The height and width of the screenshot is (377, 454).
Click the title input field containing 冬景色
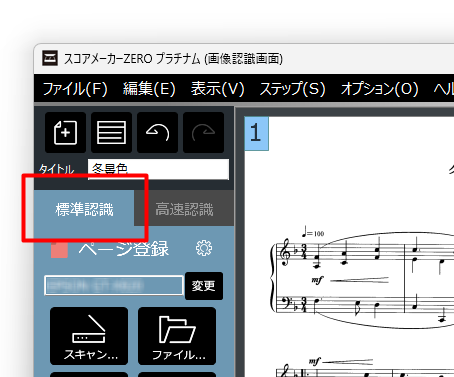158,169
